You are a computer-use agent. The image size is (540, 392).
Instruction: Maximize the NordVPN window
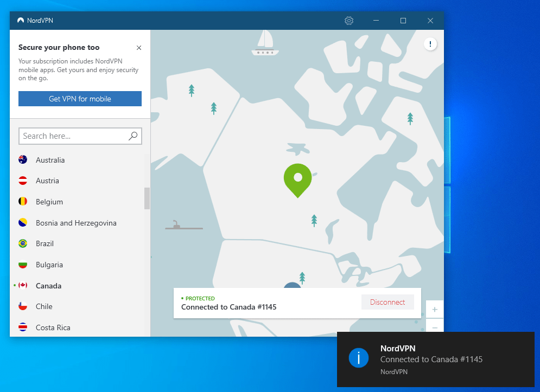tap(403, 21)
